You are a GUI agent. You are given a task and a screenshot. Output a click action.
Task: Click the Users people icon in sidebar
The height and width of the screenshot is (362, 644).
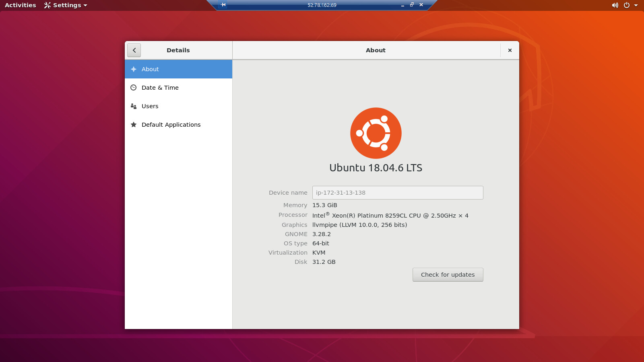coord(134,106)
